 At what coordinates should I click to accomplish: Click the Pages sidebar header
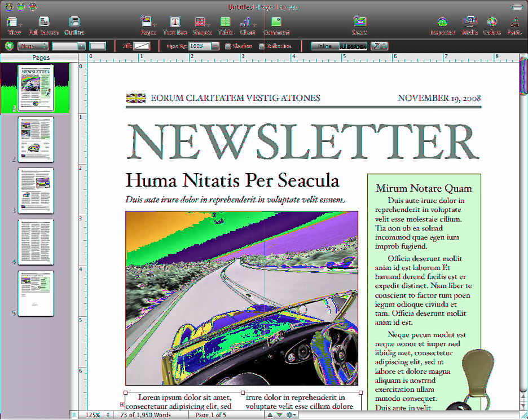tap(41, 58)
